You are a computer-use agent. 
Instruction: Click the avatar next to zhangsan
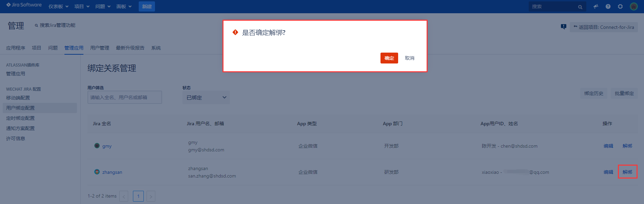(x=97, y=172)
